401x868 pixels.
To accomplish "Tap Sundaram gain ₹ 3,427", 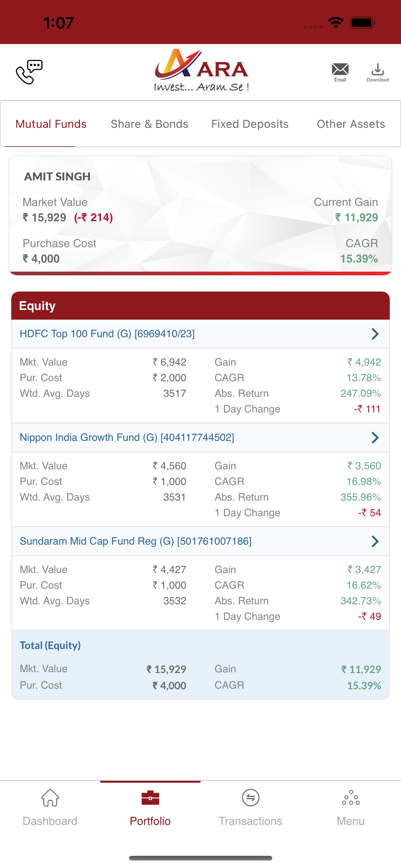I will pyautogui.click(x=364, y=570).
